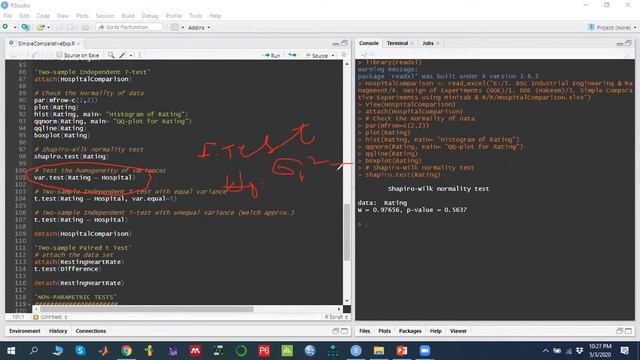
Task: Select the Connections tab
Action: point(91,331)
